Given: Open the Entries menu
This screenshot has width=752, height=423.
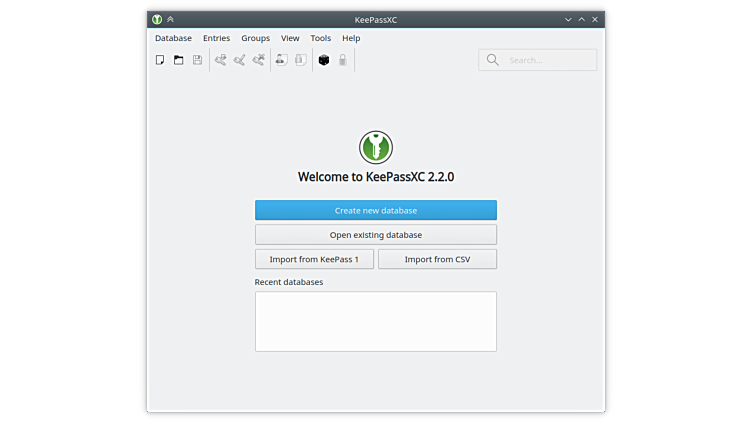Looking at the screenshot, I should coord(216,38).
